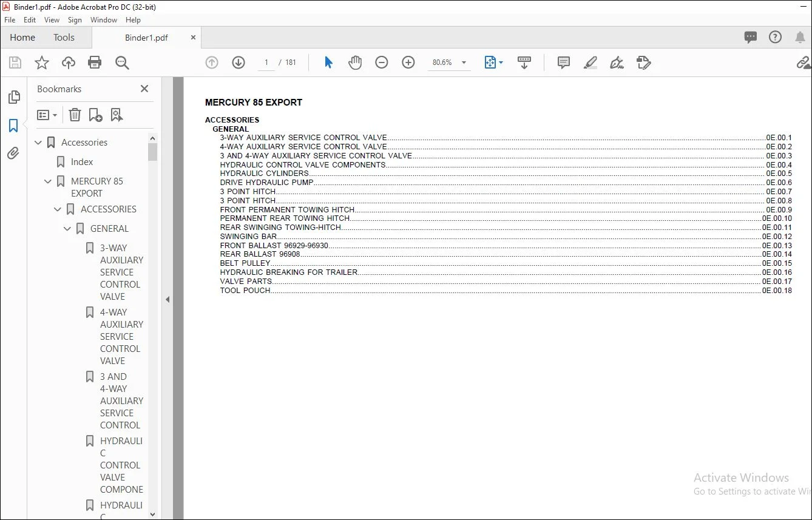Click the page number input field
Image resolution: width=812 pixels, height=520 pixels.
(x=266, y=62)
